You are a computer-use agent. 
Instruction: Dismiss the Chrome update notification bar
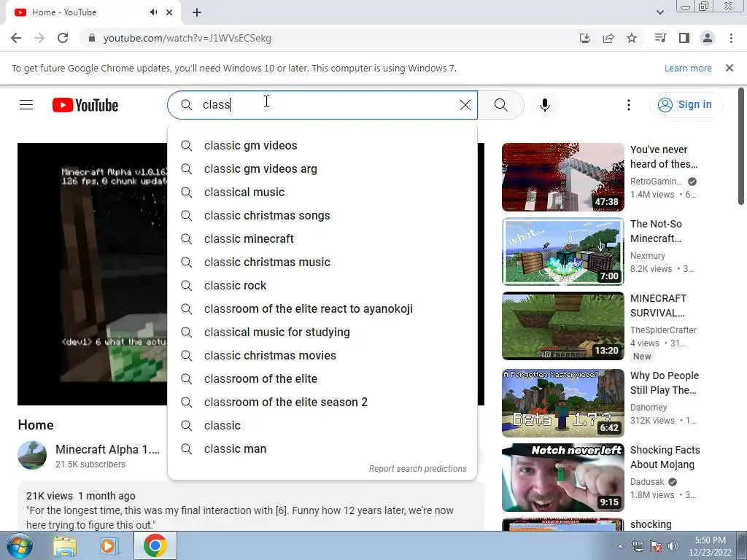[x=729, y=68]
